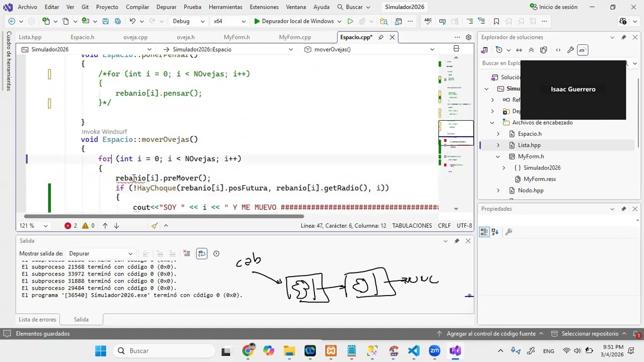Click the navigate back arrow icon
The image size is (644, 362).
pos(12,21)
